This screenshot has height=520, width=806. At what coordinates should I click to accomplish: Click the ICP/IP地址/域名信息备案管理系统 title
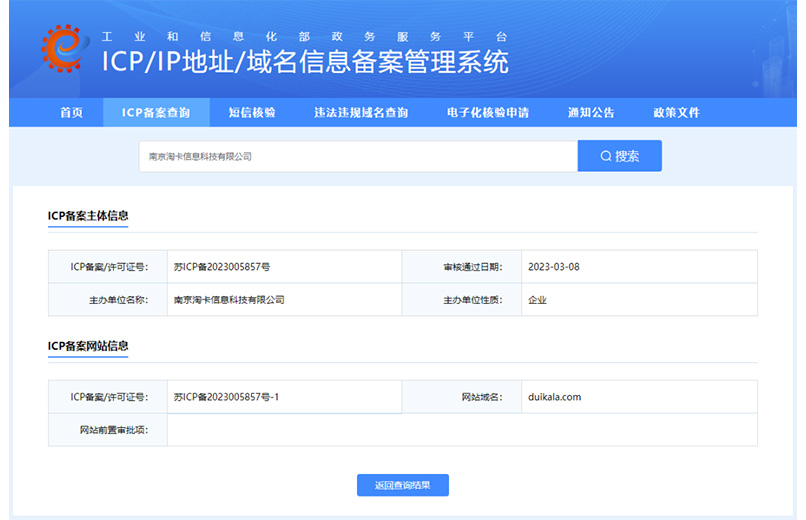305,62
